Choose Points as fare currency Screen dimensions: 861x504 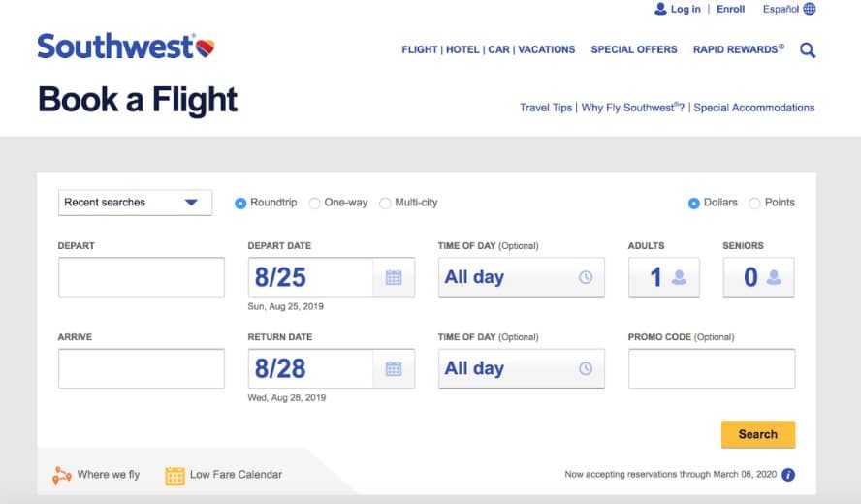tap(754, 203)
